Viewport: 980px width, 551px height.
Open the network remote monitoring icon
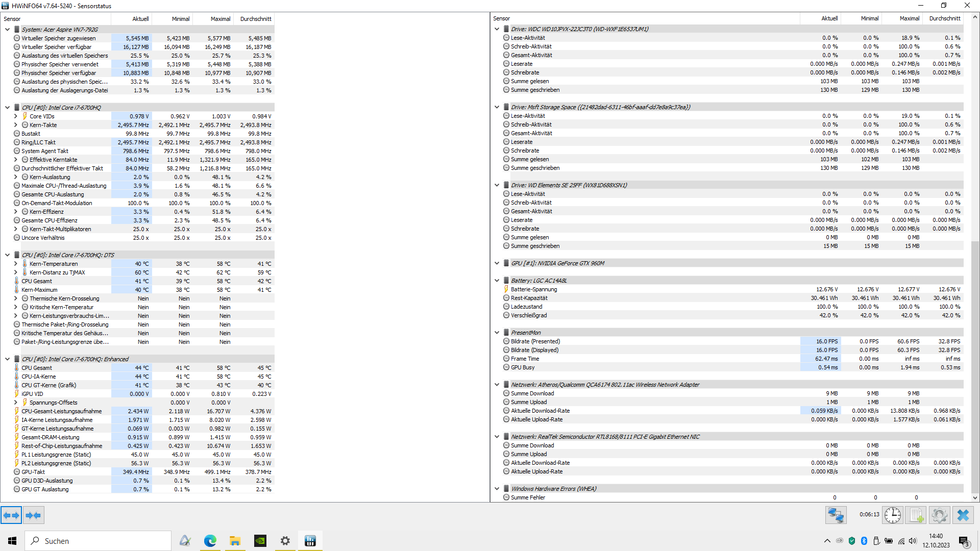(x=836, y=515)
